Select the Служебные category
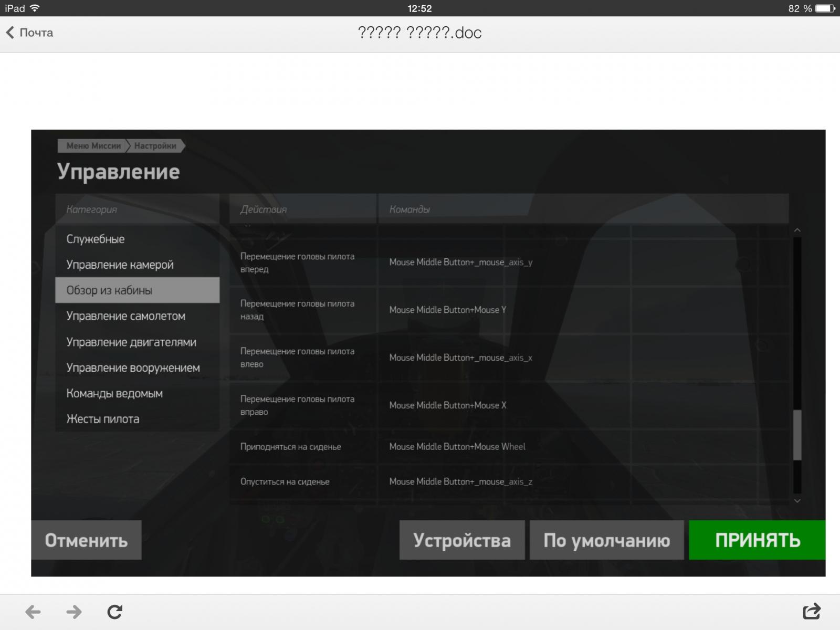The height and width of the screenshot is (630, 840). pyautogui.click(x=137, y=239)
